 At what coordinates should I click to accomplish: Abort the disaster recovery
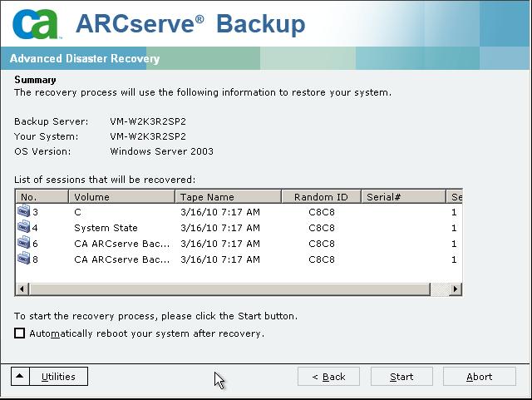480,376
